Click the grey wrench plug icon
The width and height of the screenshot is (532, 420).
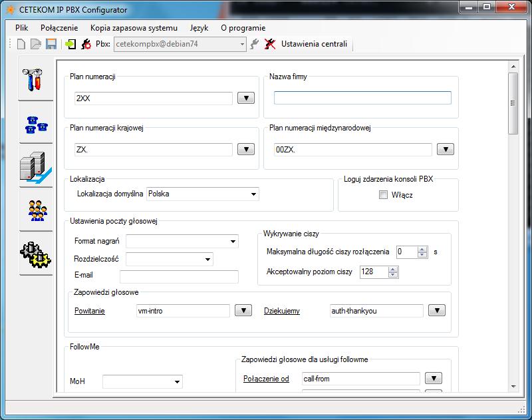tap(254, 44)
